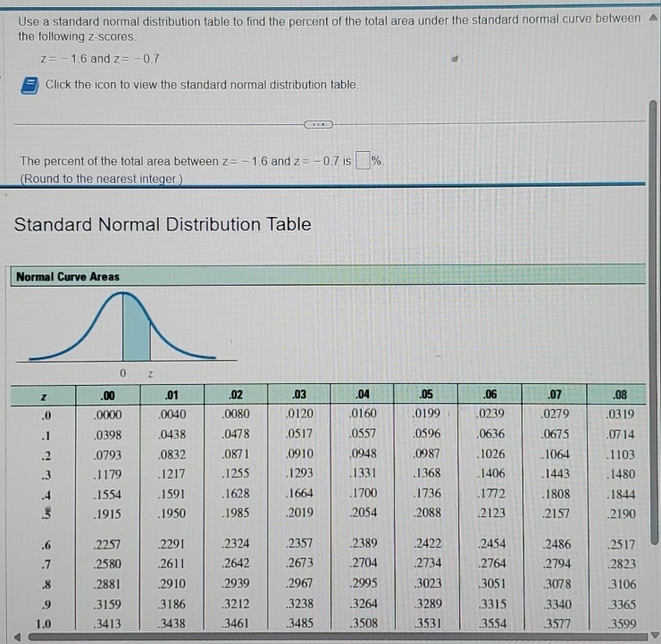Viewport: 661px width, 644px height.
Task: Select table value .0319 in row .0
Action: [620, 414]
